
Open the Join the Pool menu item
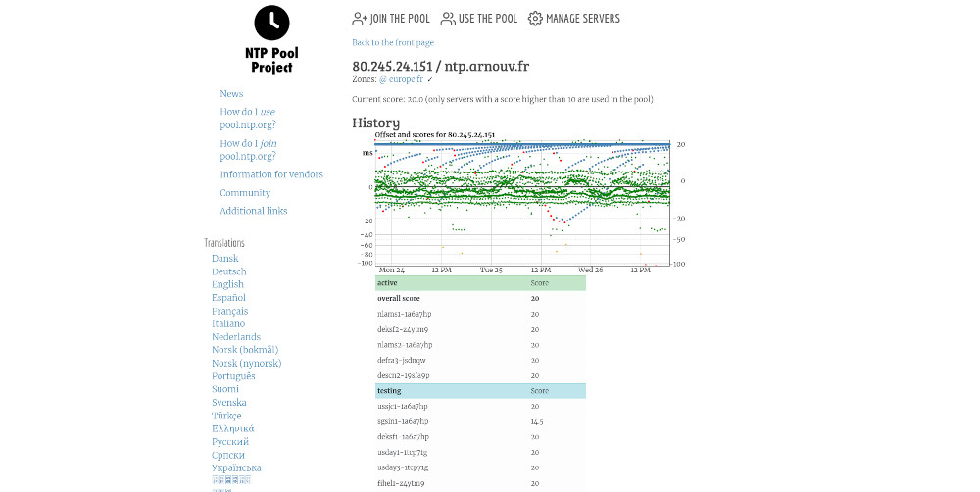(400, 19)
